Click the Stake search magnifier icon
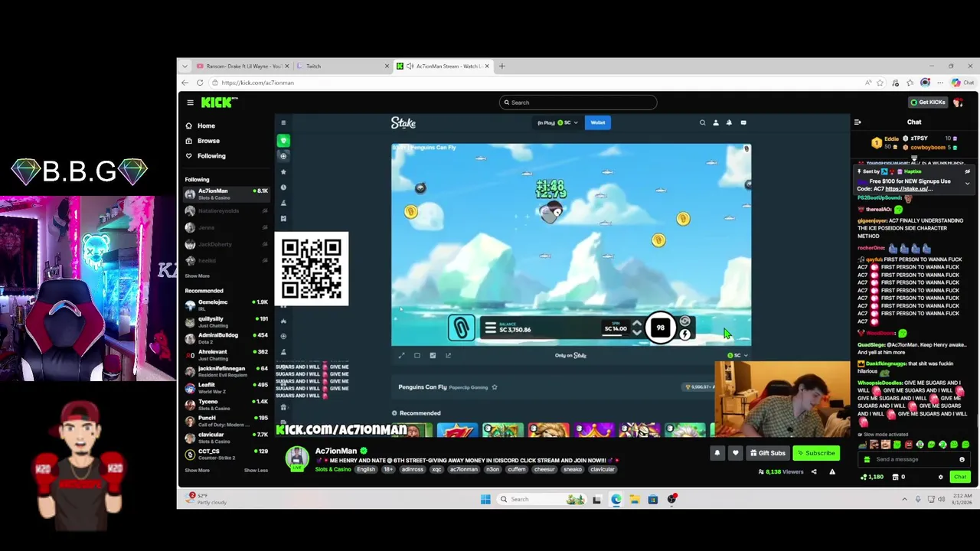 [x=702, y=122]
